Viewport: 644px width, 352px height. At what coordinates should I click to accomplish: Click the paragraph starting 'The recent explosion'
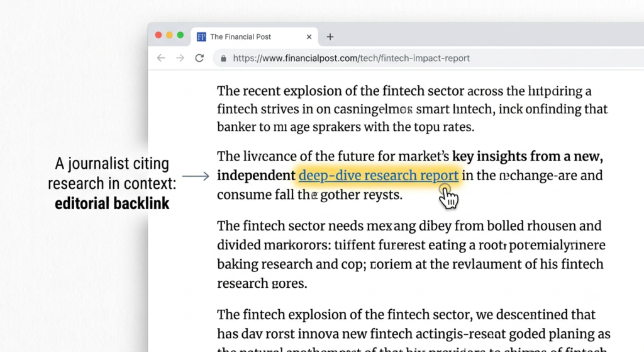412,109
